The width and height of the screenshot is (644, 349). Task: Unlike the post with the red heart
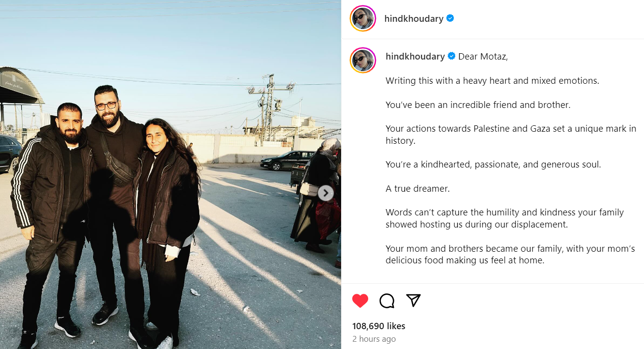pyautogui.click(x=360, y=301)
